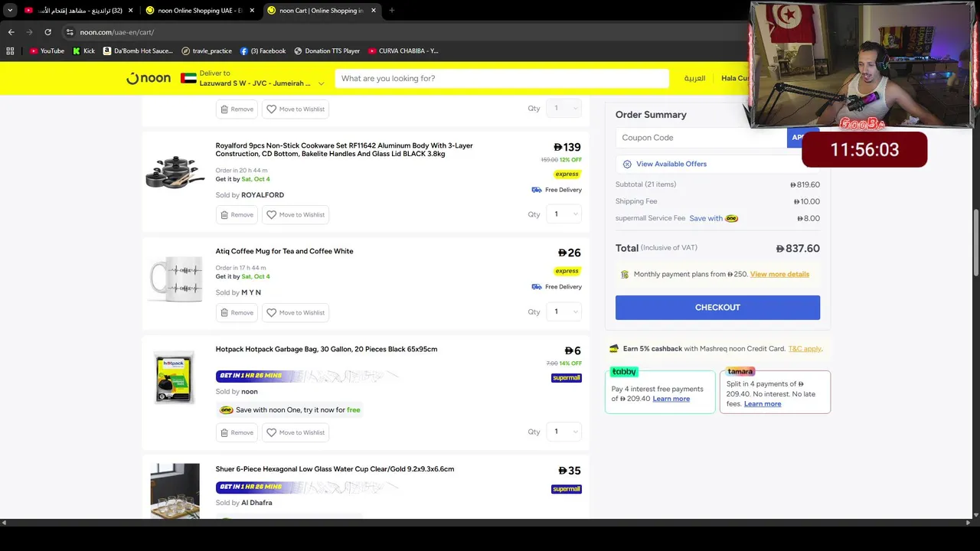Open Da'Bomb Hot Sauce bookmark
The width and height of the screenshot is (980, 551).
pyautogui.click(x=137, y=51)
